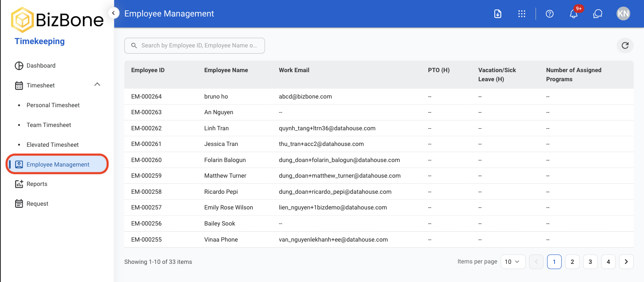Click the Employee Name column header
The image size is (644, 282).
pos(226,70)
